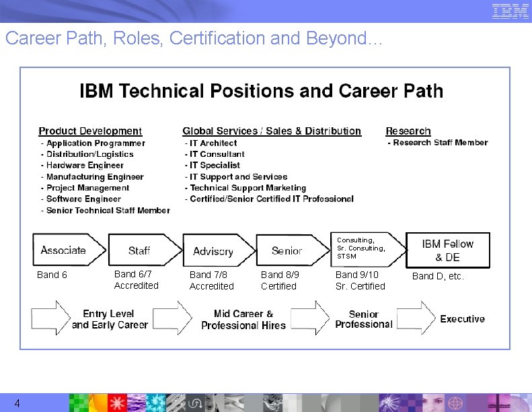Select the 'IT Architect' list item
The image size is (532, 412).
point(213,143)
